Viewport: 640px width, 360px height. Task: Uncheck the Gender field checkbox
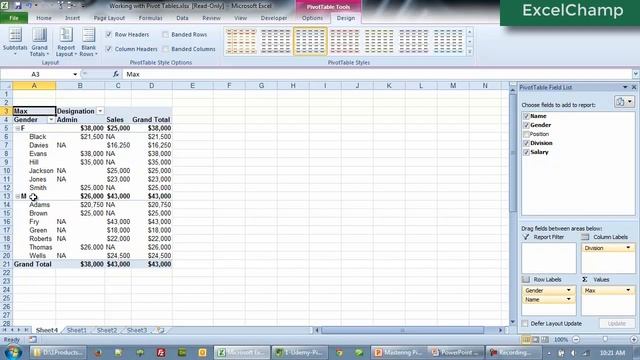(x=526, y=125)
